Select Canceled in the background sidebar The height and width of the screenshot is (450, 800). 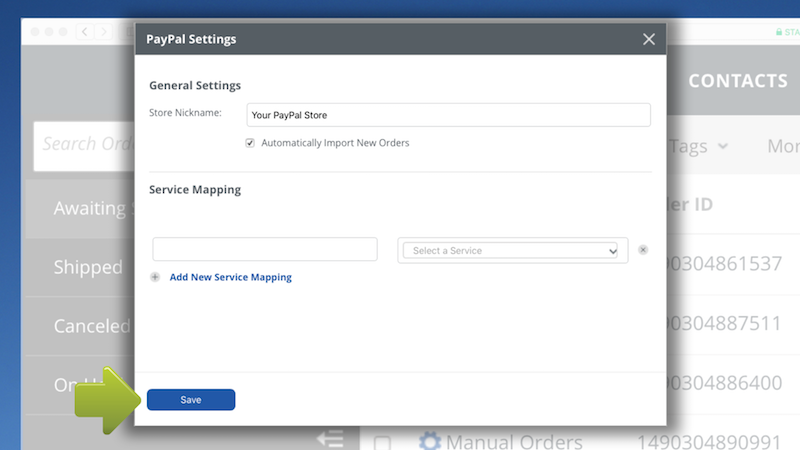(80, 326)
